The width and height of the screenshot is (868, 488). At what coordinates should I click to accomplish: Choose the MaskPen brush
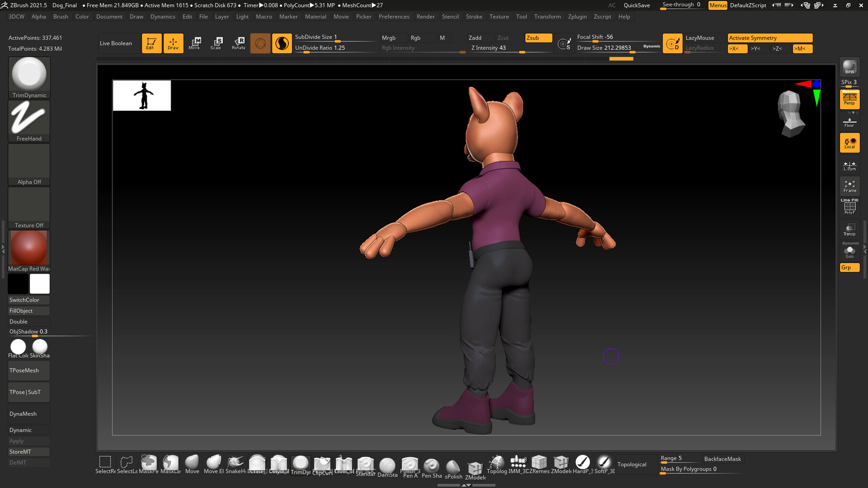(x=149, y=464)
